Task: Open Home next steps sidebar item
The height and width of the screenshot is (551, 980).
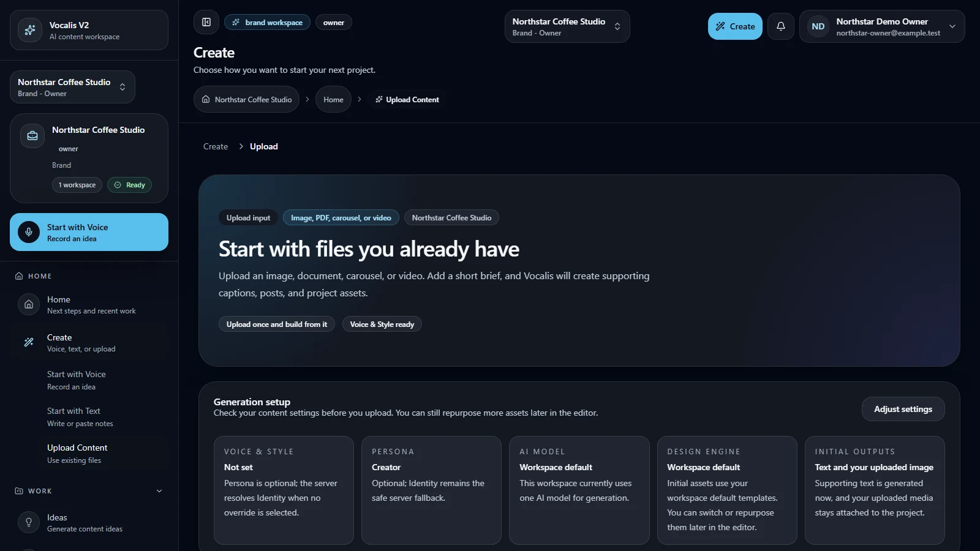Action: [x=89, y=305]
